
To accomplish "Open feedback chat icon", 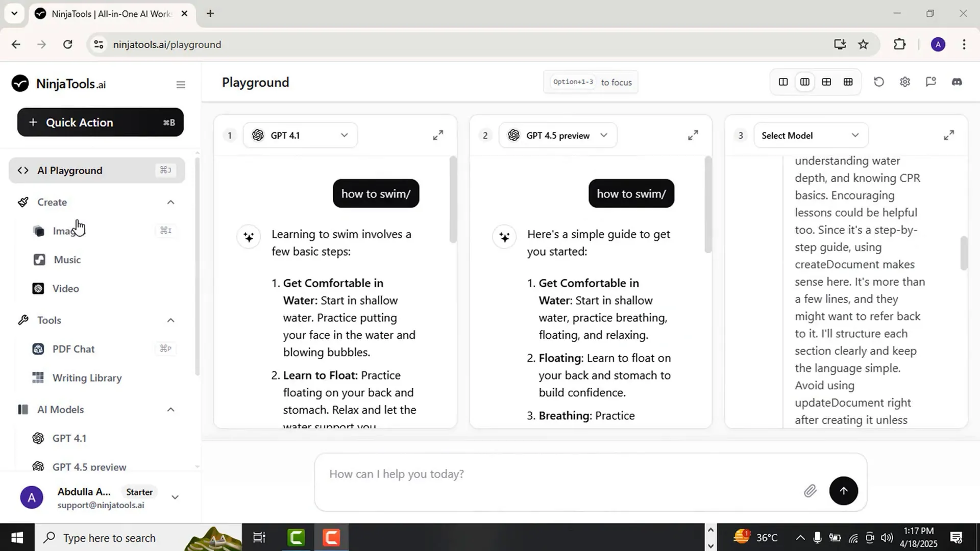I will pyautogui.click(x=931, y=82).
